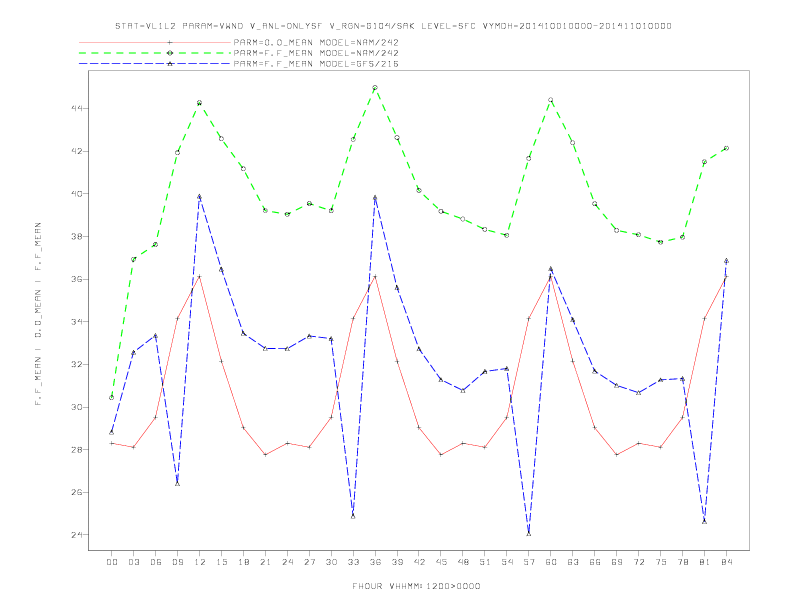Click the green NAM peak marker at hour 12
The image size is (792, 612).
tap(200, 103)
